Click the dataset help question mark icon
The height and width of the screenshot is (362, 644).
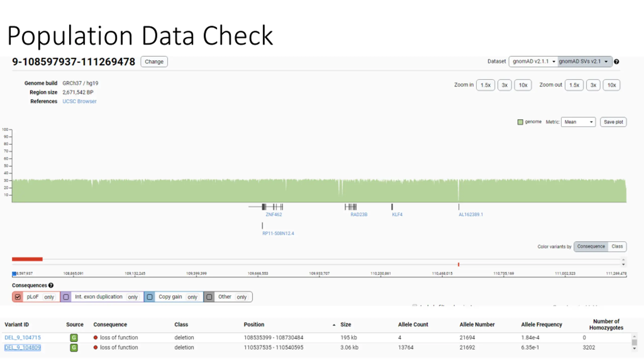[x=616, y=62]
